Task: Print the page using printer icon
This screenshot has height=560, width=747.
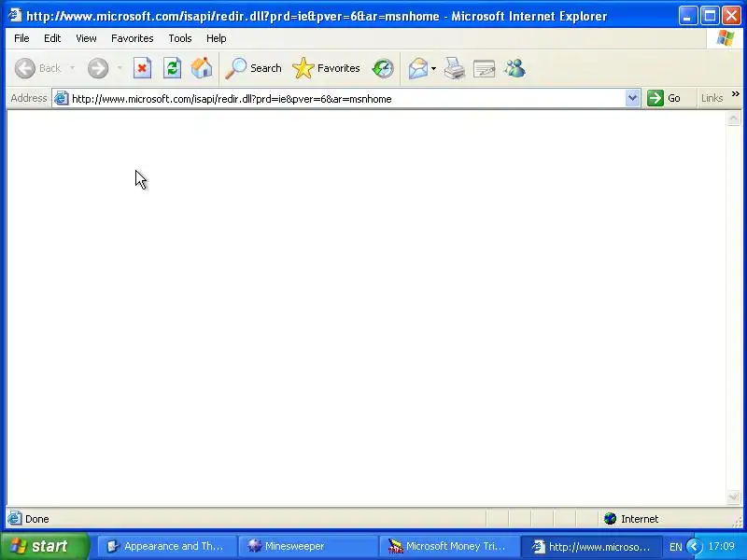Action: pyautogui.click(x=454, y=68)
